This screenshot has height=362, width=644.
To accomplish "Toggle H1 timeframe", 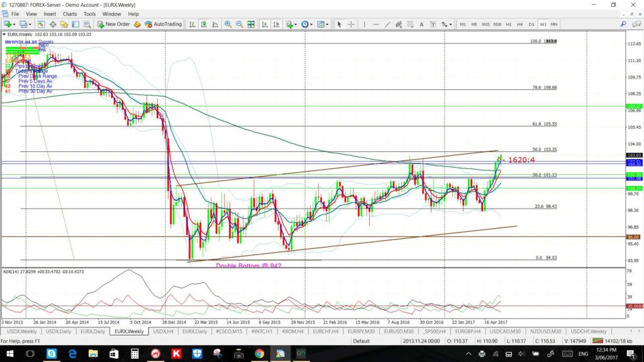I will 508,25.
